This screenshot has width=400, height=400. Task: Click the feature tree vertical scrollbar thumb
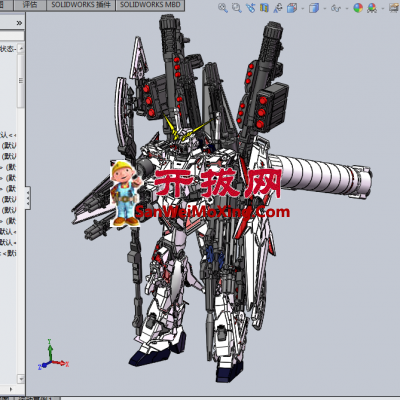coord(21,80)
